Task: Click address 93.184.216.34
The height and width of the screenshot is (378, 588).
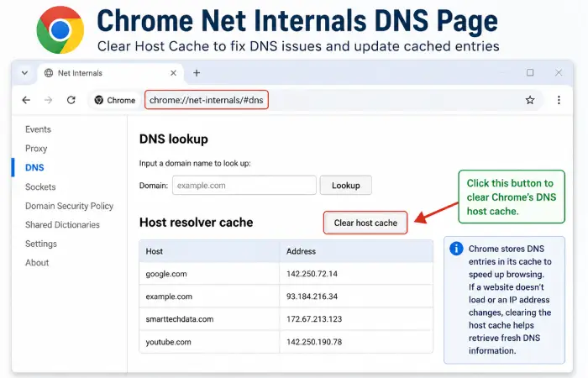Action: 312,297
